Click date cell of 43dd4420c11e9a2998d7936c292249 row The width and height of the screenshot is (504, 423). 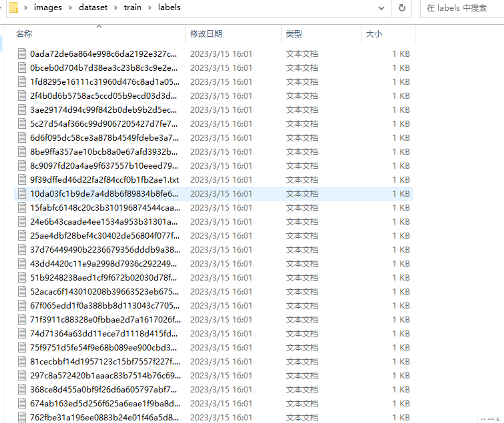[x=221, y=263]
